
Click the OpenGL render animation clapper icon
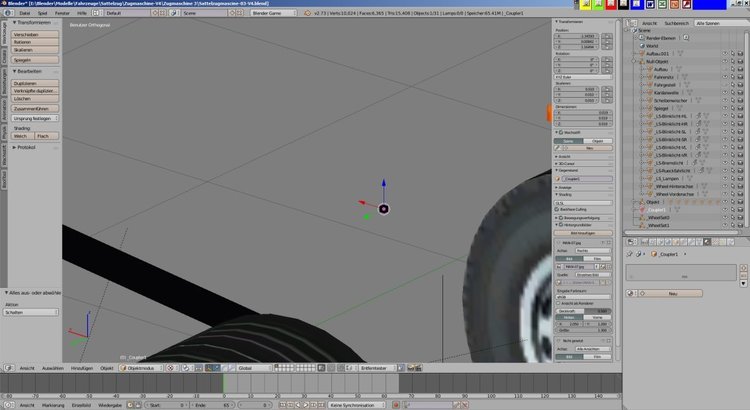tap(418, 368)
